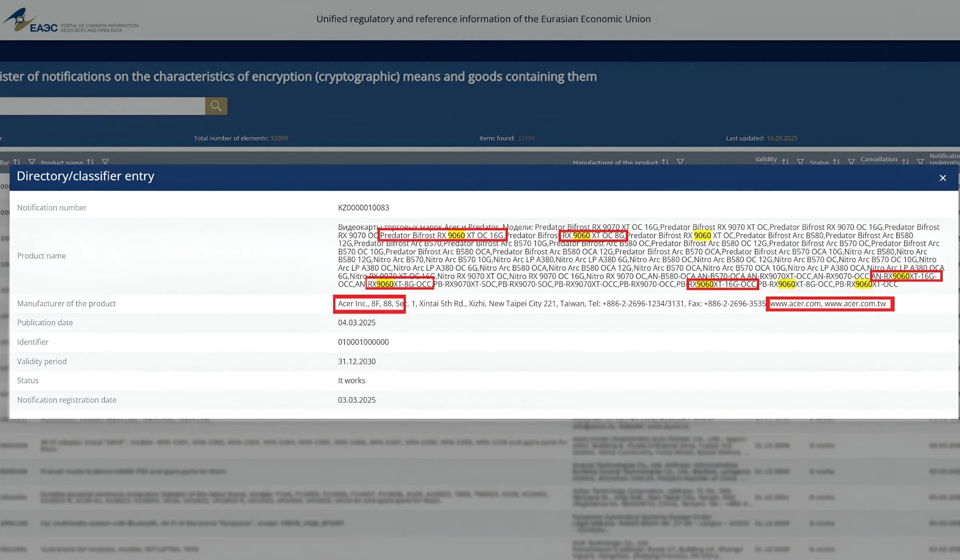This screenshot has width=960, height=560.
Task: Click AN-RX9060XT-16G- model code text
Action: (x=904, y=276)
